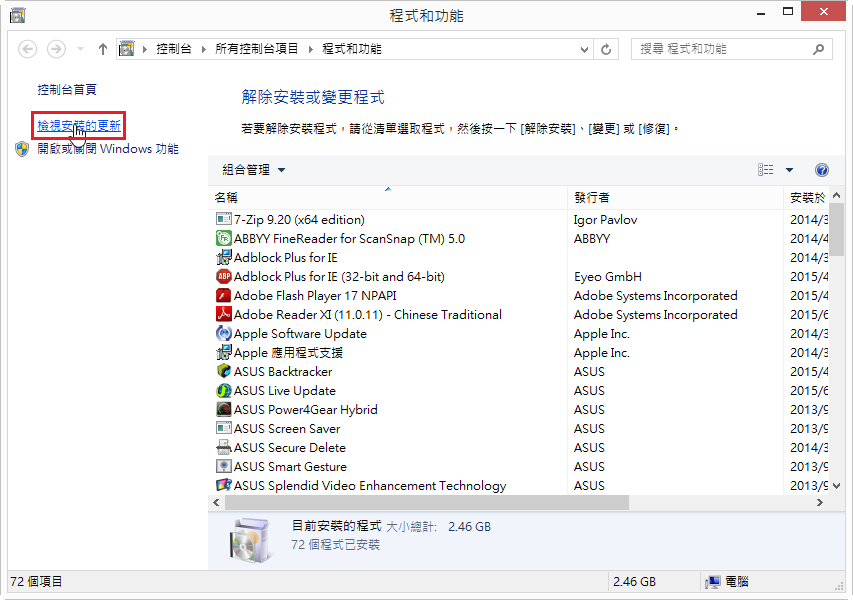Image resolution: width=853 pixels, height=600 pixels.
Task: Click the Adobe Reader XI icon
Action: [223, 314]
